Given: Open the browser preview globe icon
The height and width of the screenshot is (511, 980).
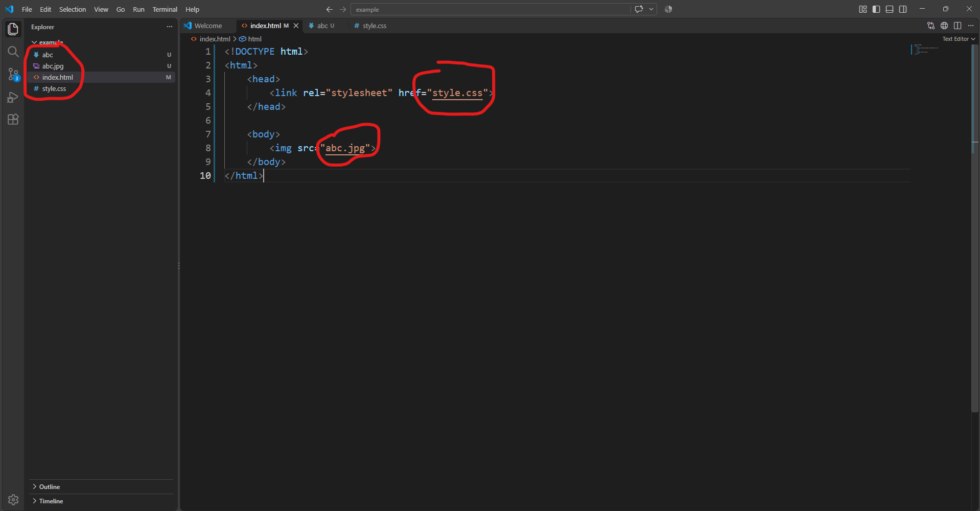Looking at the screenshot, I should coord(944,26).
